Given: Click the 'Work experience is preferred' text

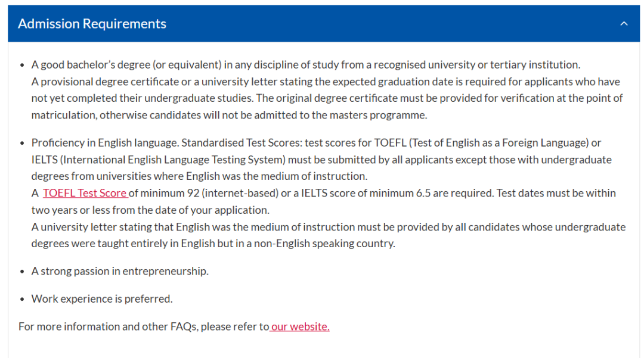Looking at the screenshot, I should (102, 299).
